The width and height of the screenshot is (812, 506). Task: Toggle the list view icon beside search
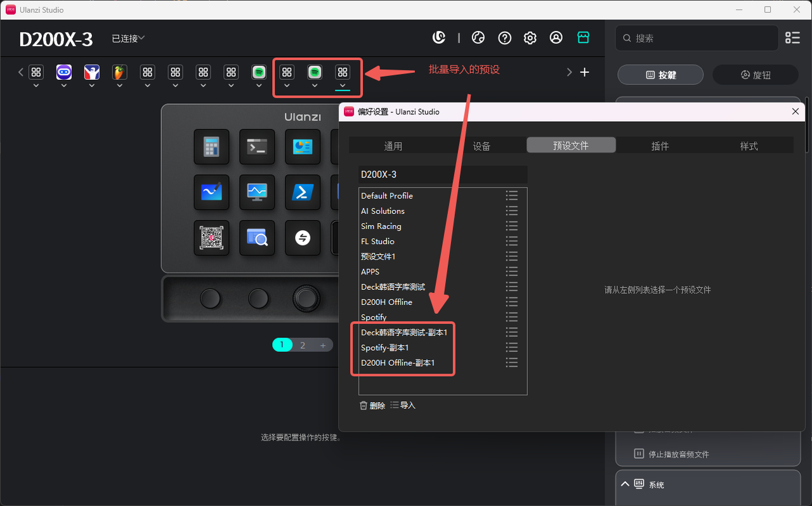pos(792,38)
